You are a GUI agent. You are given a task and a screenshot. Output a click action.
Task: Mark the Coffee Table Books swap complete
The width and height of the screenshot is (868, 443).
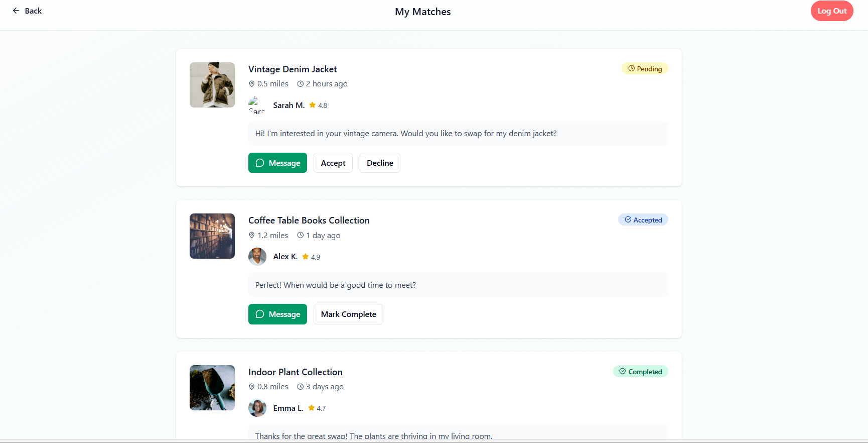point(348,314)
